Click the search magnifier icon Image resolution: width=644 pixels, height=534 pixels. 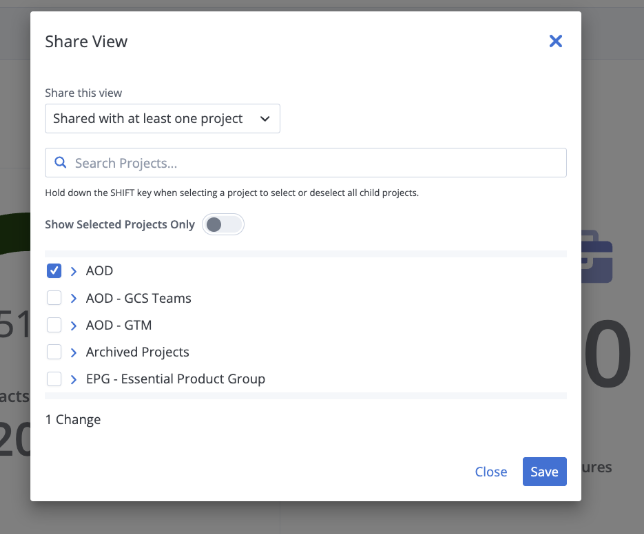pos(61,163)
